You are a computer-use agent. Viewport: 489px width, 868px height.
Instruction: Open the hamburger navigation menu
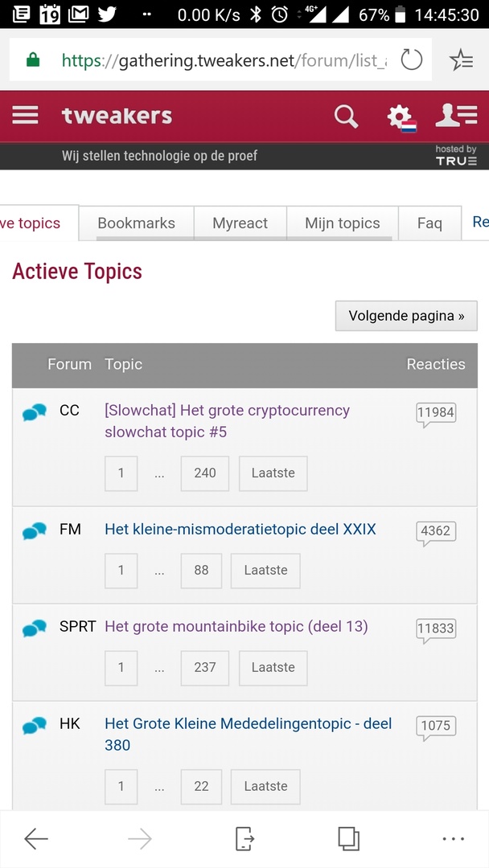pos(25,116)
